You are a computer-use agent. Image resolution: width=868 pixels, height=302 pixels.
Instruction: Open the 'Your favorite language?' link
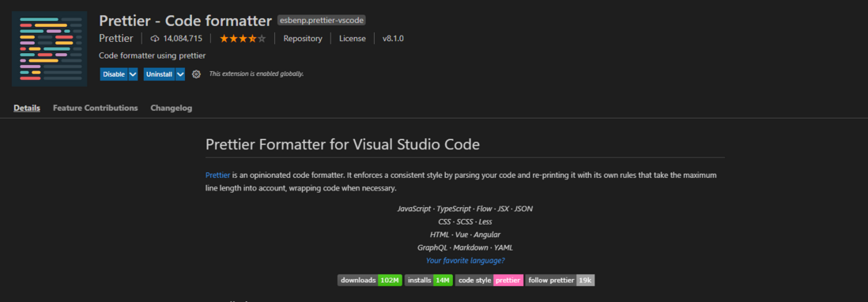pos(465,261)
